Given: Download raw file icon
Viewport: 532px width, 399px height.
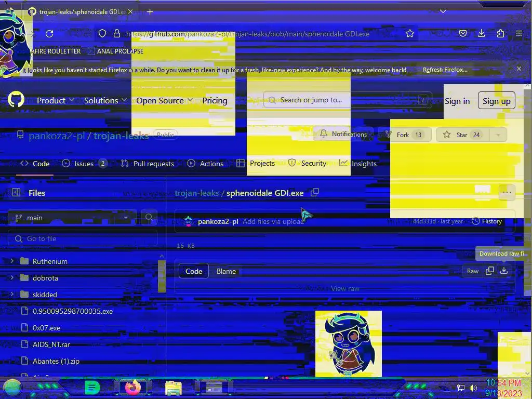Looking at the screenshot, I should click(x=504, y=271).
